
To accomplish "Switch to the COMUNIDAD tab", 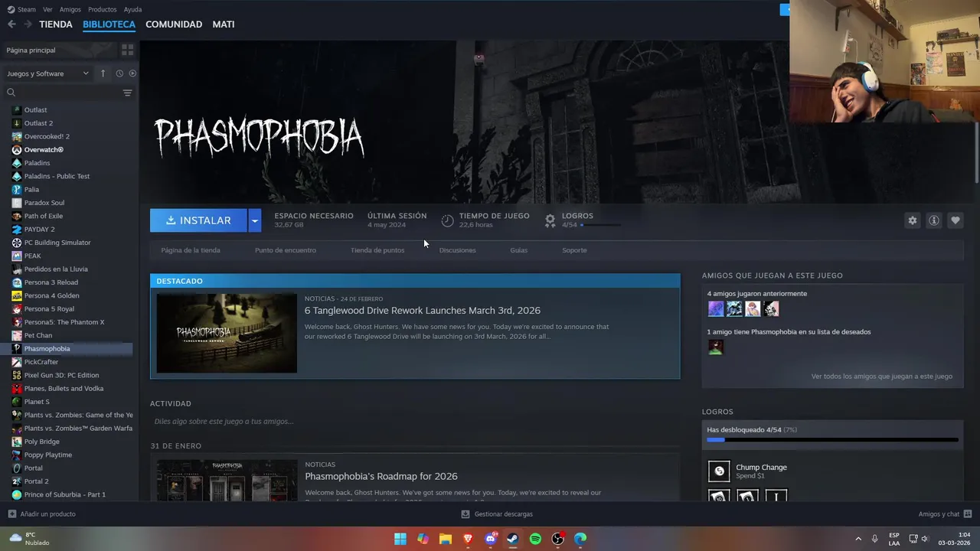I will click(174, 24).
